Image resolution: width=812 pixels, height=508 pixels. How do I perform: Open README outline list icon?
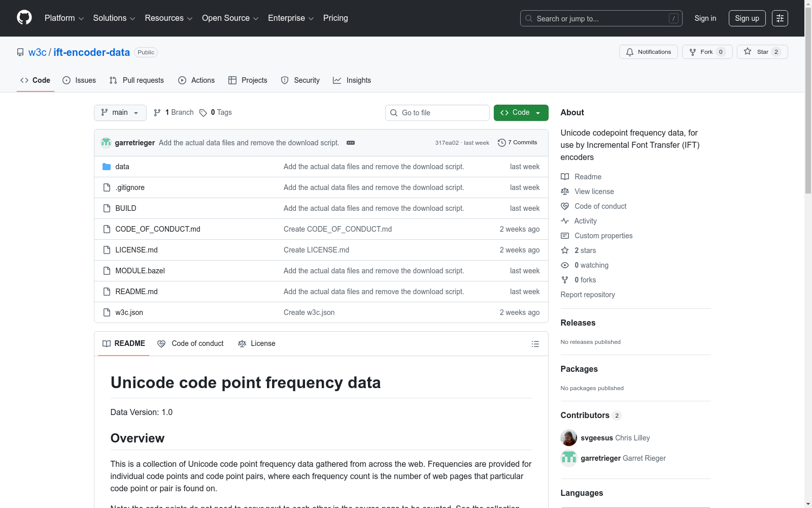click(535, 344)
